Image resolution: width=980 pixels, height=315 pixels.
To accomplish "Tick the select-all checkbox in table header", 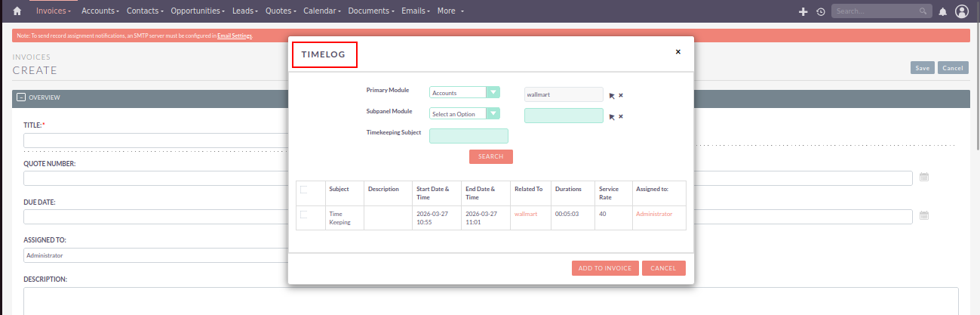I will click(x=304, y=189).
